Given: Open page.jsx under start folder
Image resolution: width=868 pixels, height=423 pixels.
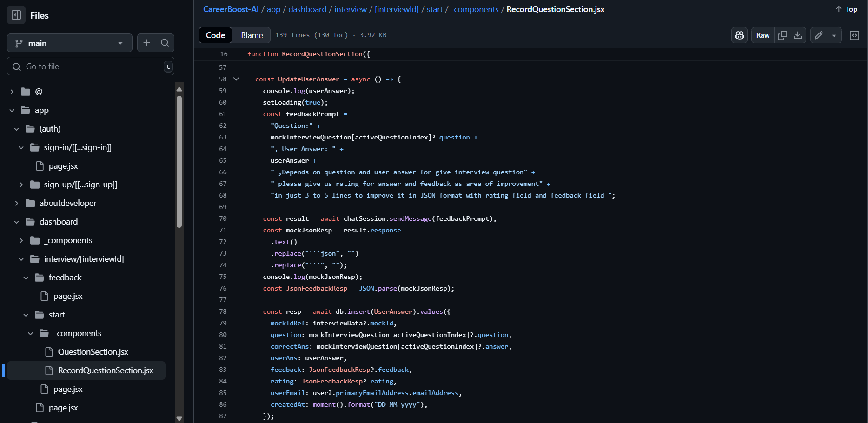Looking at the screenshot, I should point(68,389).
